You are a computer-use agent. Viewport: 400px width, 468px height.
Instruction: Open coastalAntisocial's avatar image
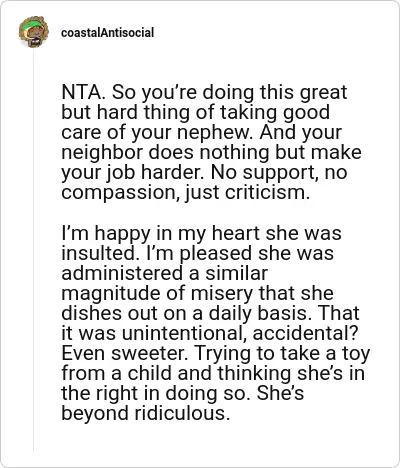coord(34,32)
